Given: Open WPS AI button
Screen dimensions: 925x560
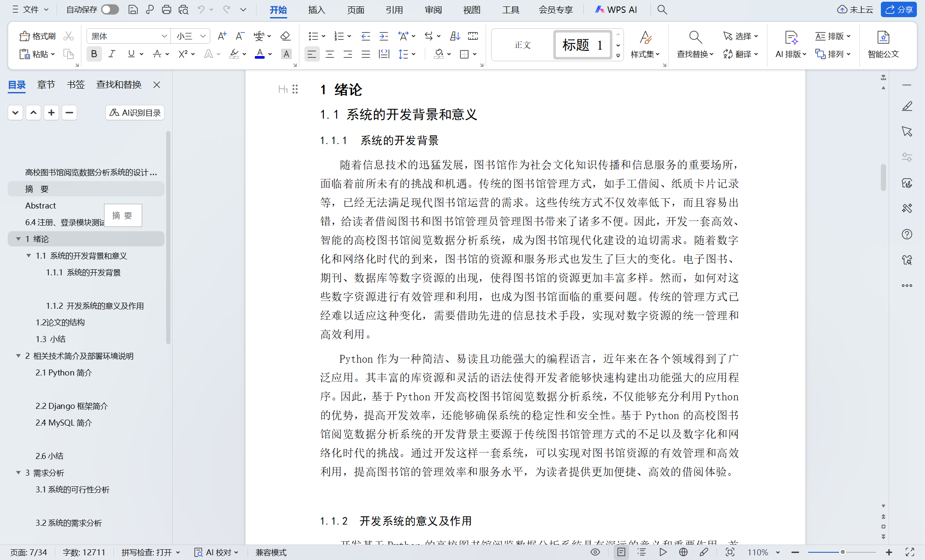Looking at the screenshot, I should pyautogui.click(x=616, y=9).
